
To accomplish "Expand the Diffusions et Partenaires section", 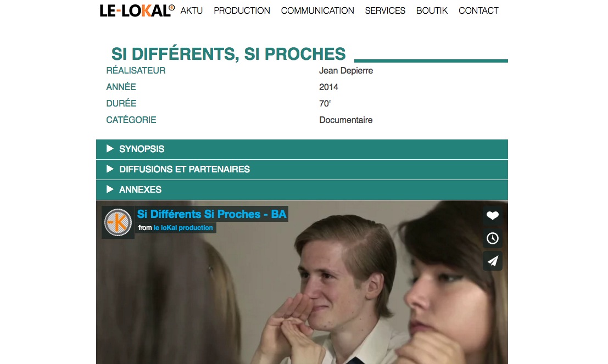I will pyautogui.click(x=302, y=170).
